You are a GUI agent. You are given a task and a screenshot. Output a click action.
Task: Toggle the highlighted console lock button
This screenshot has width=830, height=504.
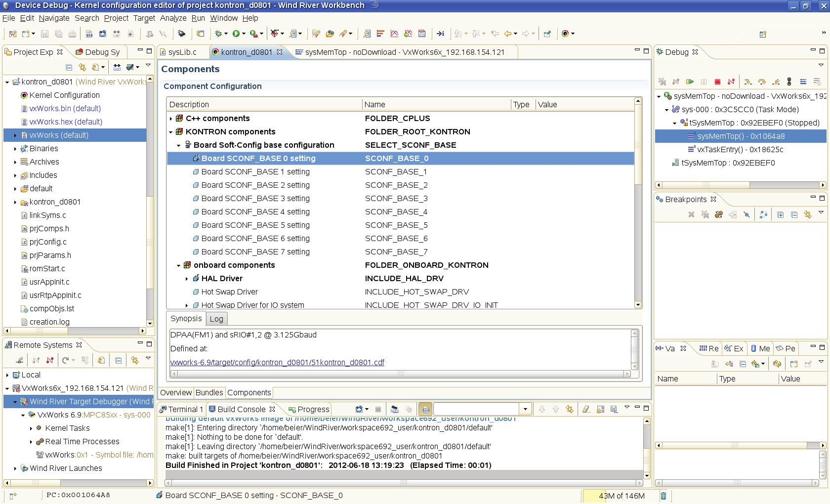[425, 409]
